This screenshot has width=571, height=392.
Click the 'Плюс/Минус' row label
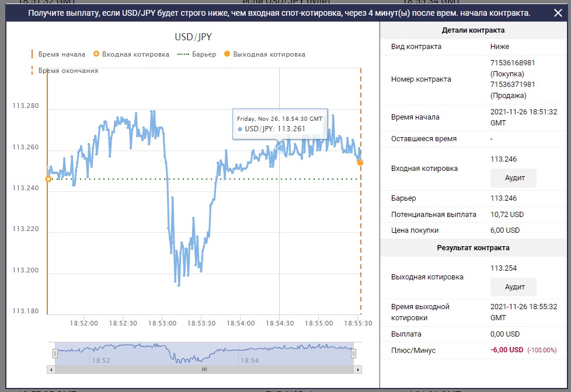coord(413,350)
